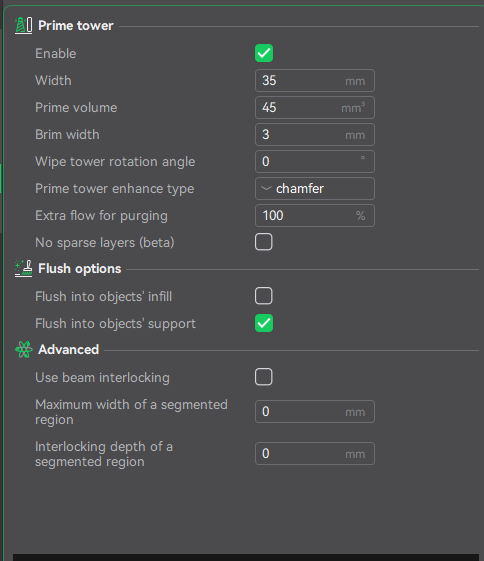Focus the Brim width input
The width and height of the screenshot is (484, 561).
click(315, 135)
